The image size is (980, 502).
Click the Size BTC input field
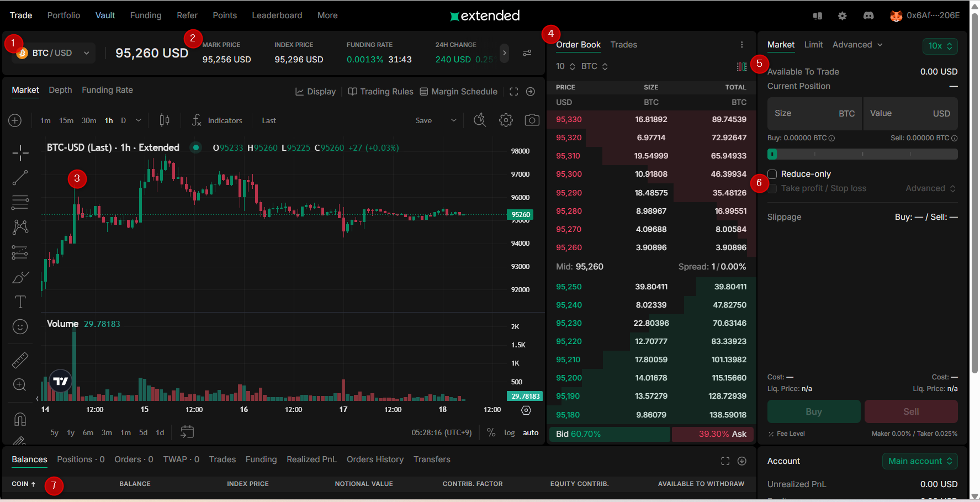pos(814,114)
